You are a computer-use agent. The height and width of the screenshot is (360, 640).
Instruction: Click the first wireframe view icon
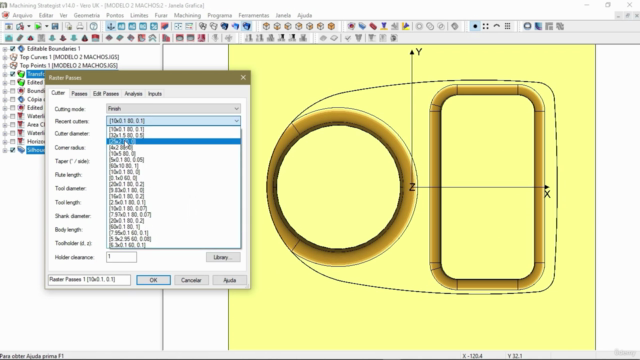pyautogui.click(x=203, y=27)
